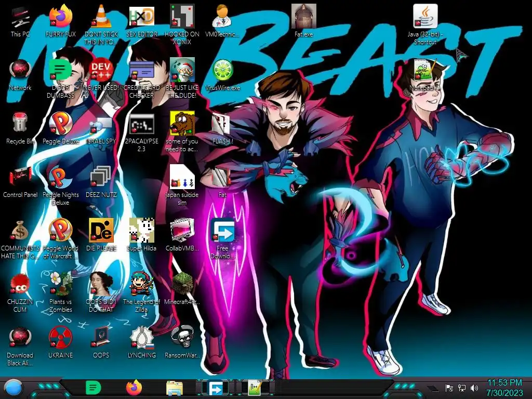This screenshot has height=399, width=532.
Task: Open the FURRY FUX Firefox shortcut
Action: click(61, 16)
